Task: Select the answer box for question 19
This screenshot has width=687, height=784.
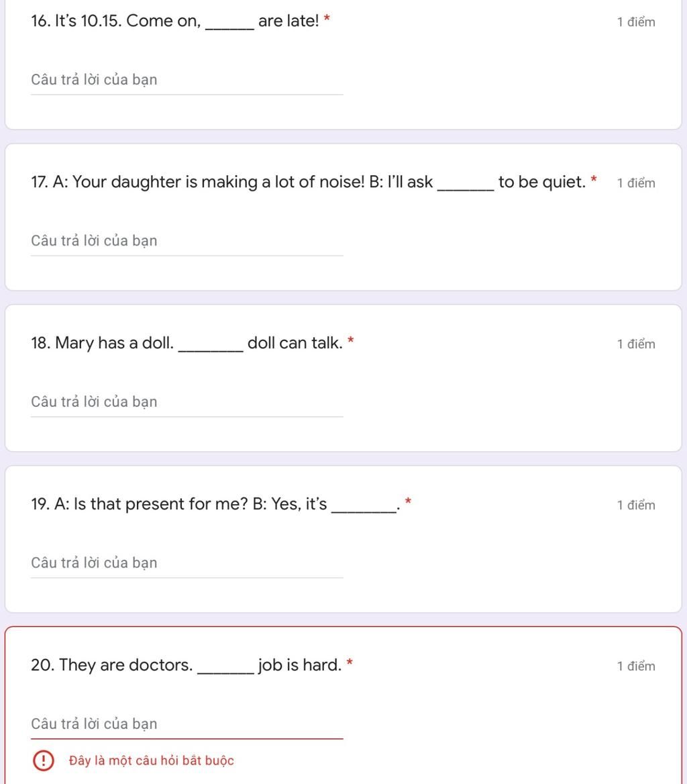Action: [187, 563]
